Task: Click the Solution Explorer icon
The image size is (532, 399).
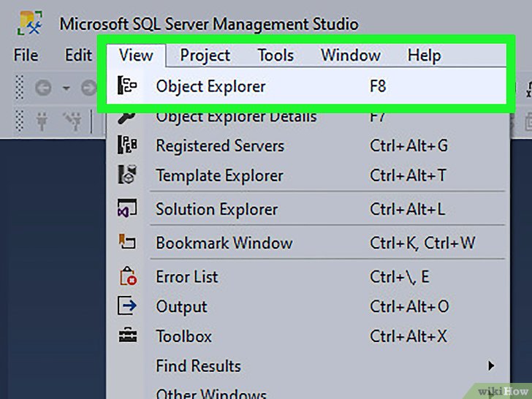Action: click(127, 208)
